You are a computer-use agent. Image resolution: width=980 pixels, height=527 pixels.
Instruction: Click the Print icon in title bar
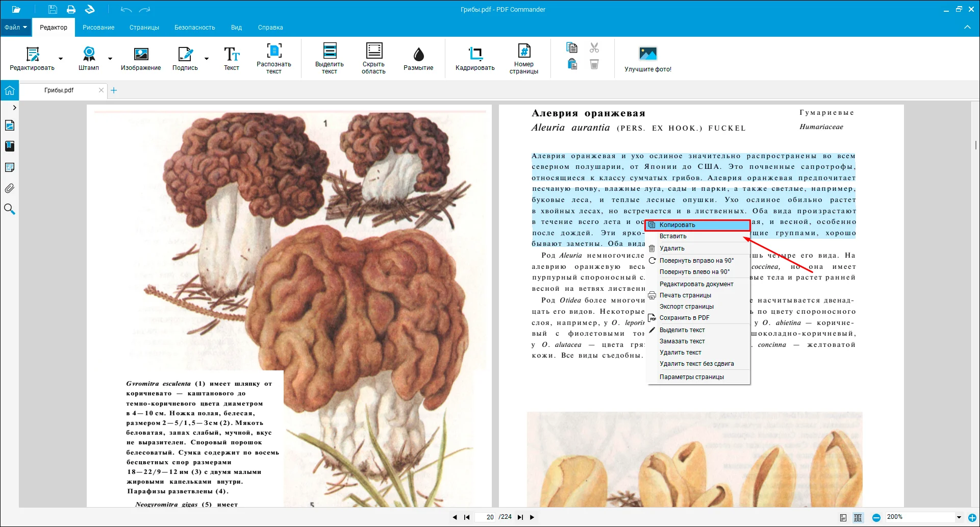pos(71,9)
